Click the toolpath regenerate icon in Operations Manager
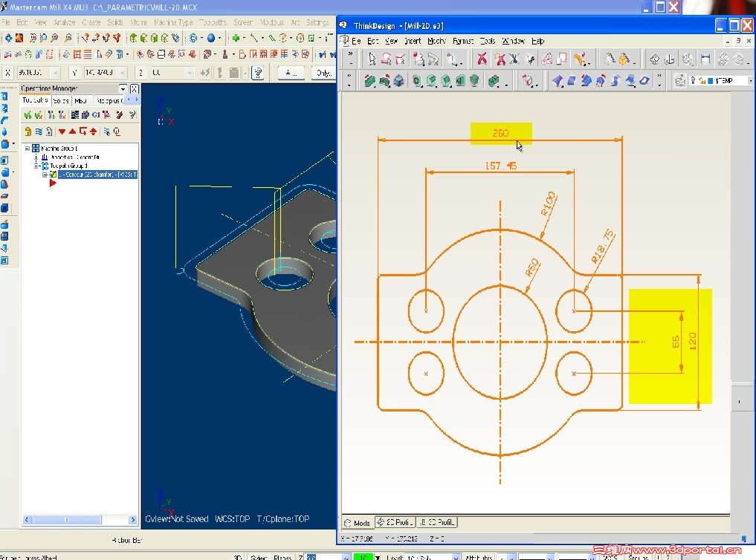 click(51, 114)
